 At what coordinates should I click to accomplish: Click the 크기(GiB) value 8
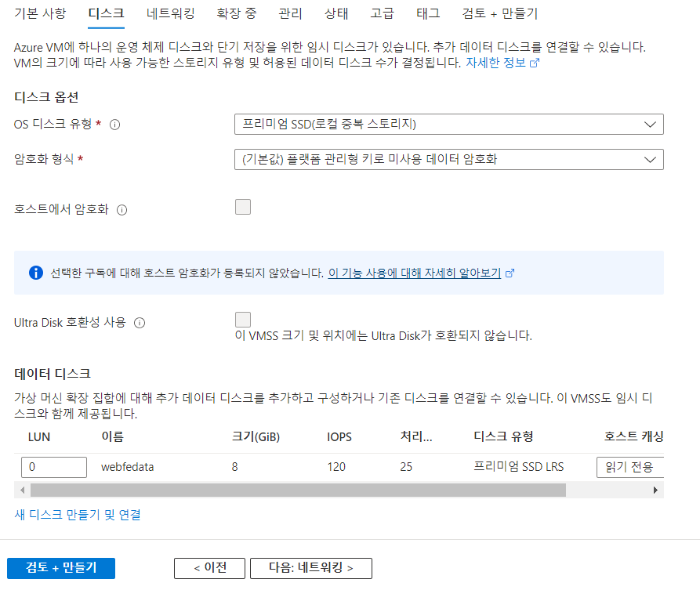click(235, 467)
